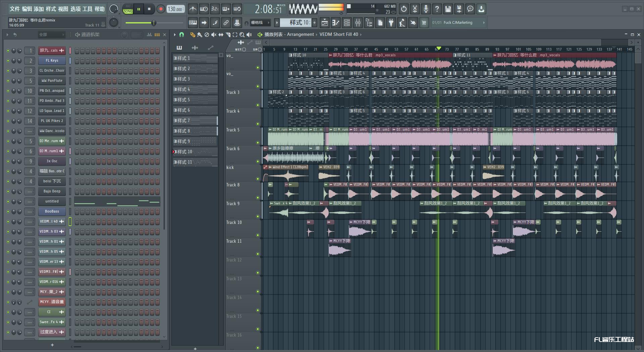
Task: Mute the 3x Osc channel green LED
Action: point(8,161)
